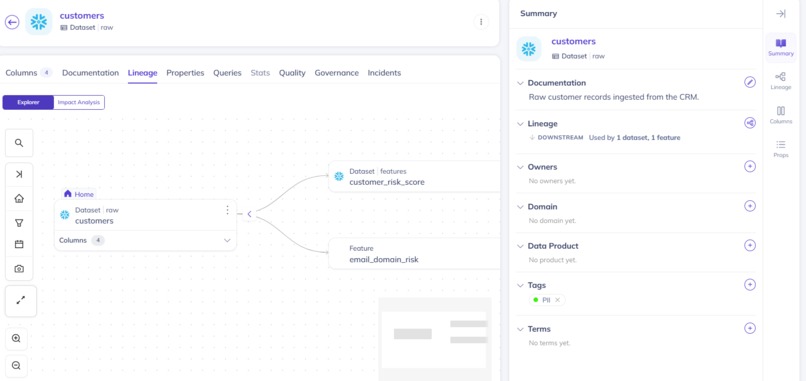Click the Home label above customers node

click(79, 194)
